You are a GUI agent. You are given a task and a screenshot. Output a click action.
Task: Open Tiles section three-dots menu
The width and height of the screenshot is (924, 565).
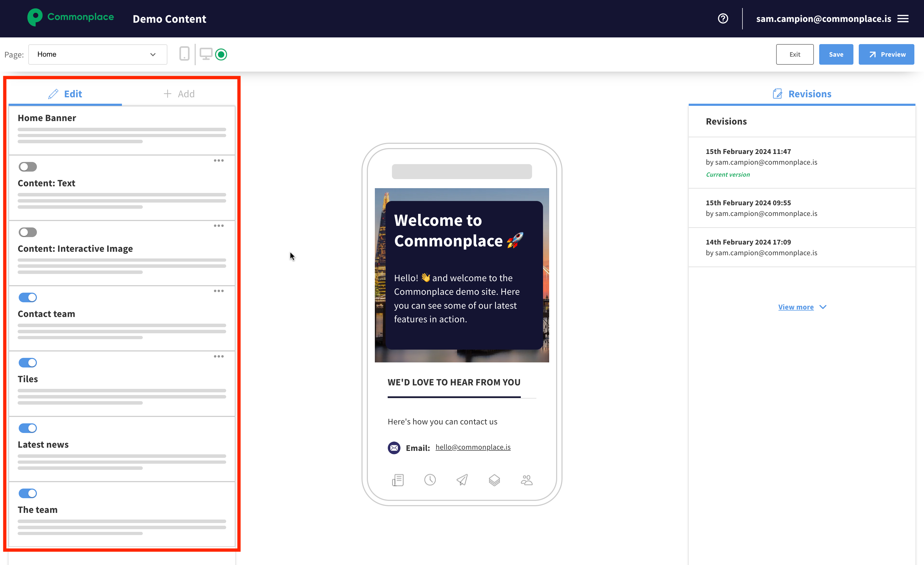pos(219,356)
